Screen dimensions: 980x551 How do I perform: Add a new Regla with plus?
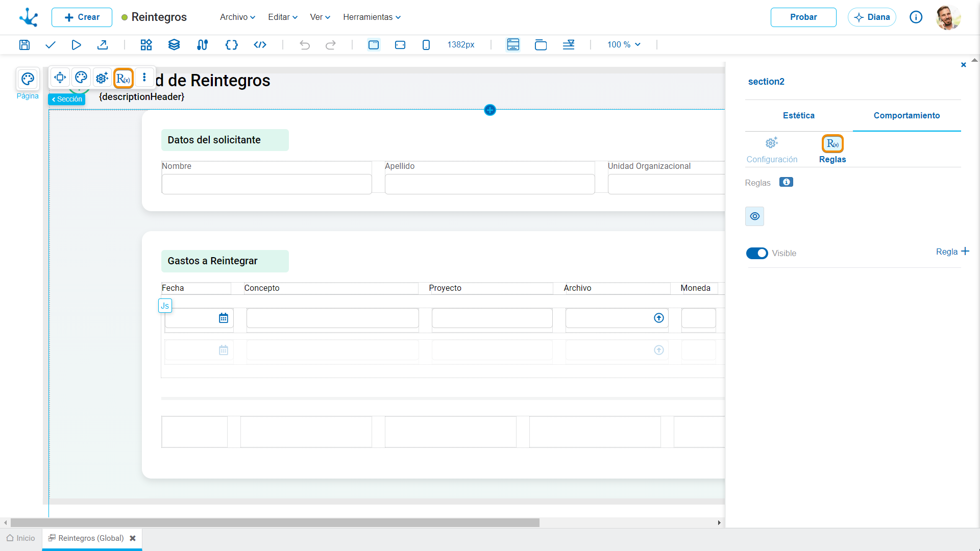pyautogui.click(x=952, y=252)
